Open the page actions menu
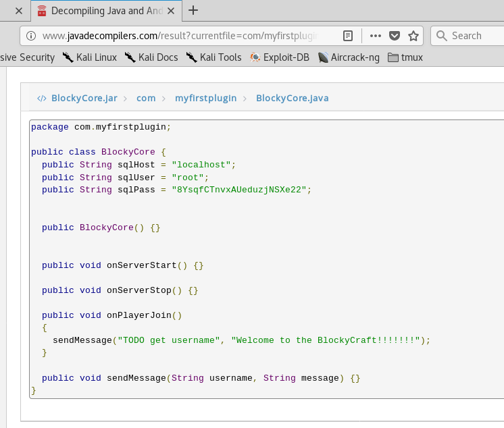504x428 pixels. pyautogui.click(x=376, y=36)
